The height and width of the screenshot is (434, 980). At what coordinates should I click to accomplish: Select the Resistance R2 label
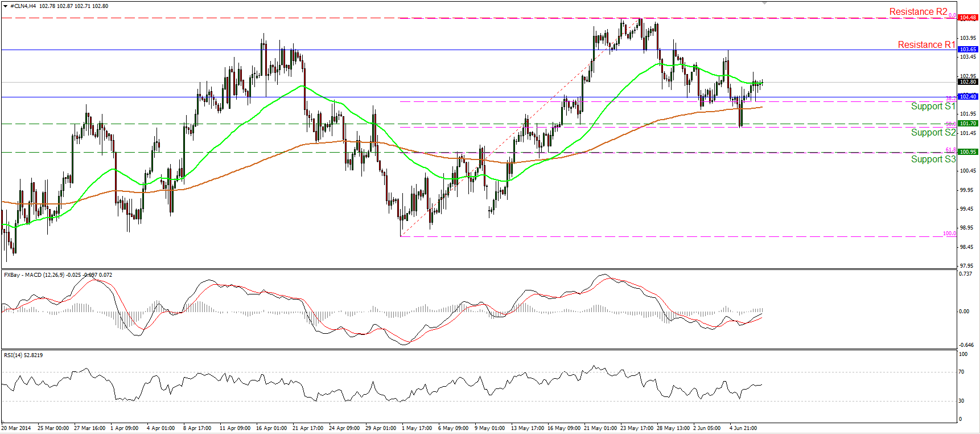(918, 11)
